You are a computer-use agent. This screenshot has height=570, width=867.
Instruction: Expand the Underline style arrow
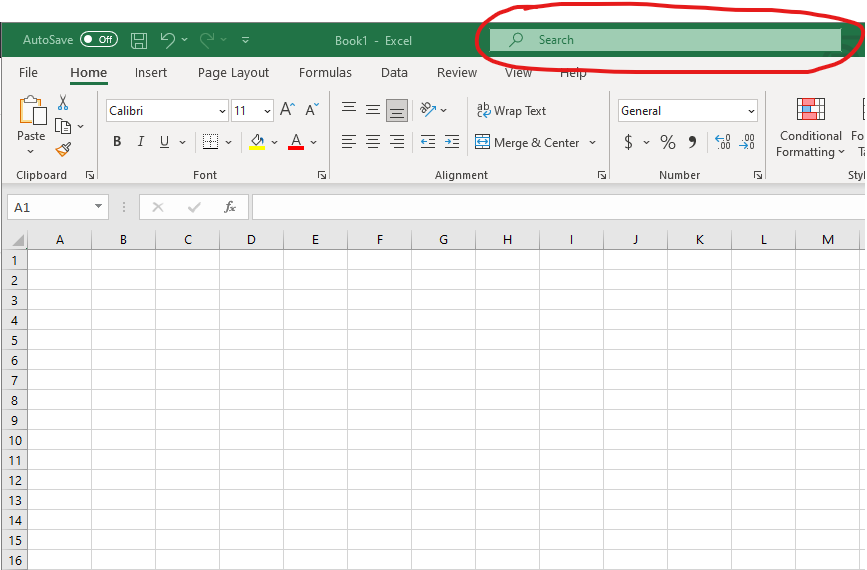(182, 142)
